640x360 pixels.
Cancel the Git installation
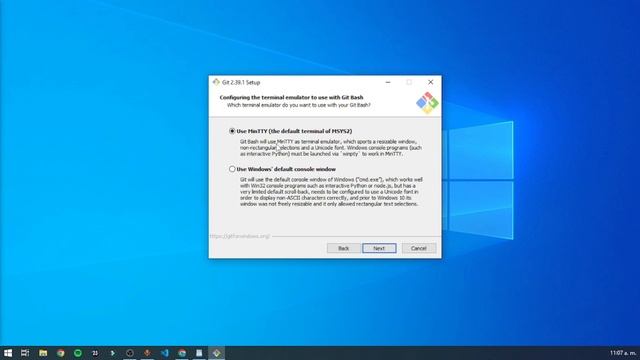coord(418,248)
